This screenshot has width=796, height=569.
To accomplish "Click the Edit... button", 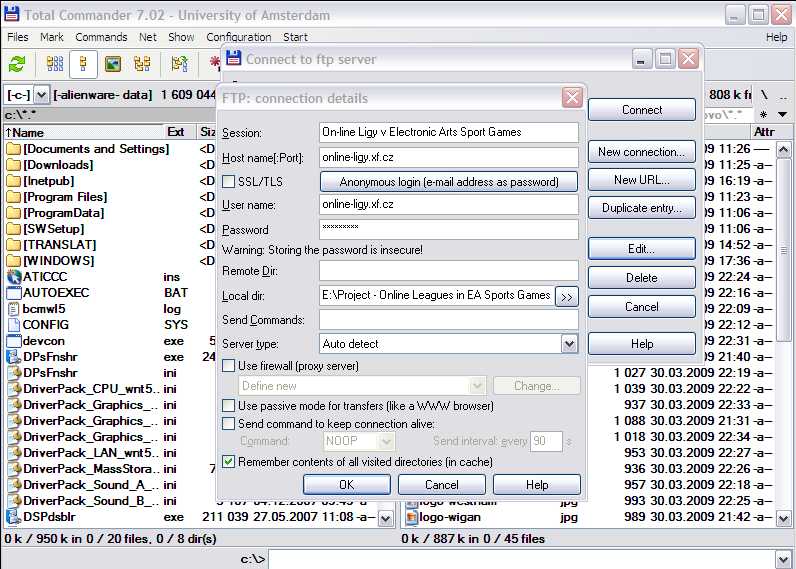I will 642,249.
